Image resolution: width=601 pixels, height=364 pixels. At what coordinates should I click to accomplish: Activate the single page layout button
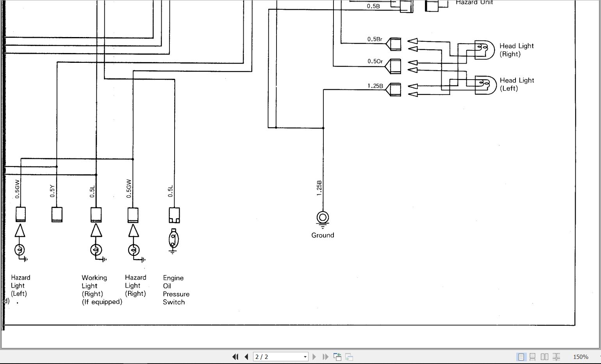(521, 357)
